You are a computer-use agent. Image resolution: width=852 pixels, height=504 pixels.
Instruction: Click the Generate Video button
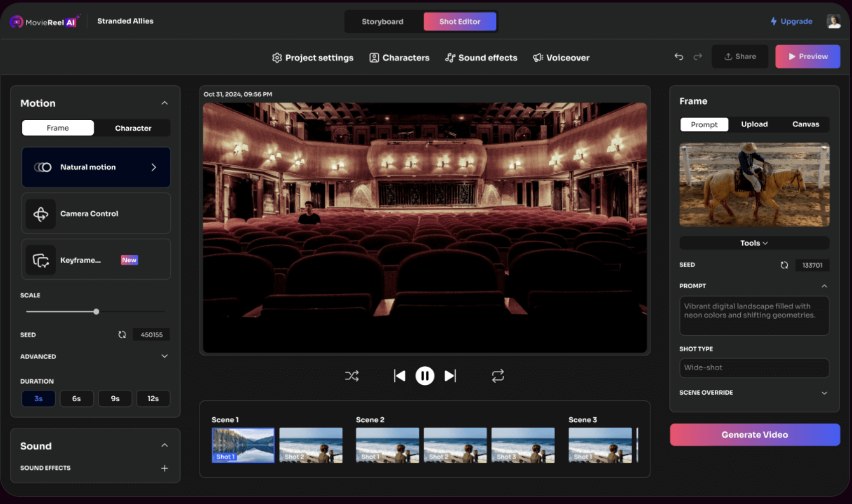coord(754,435)
